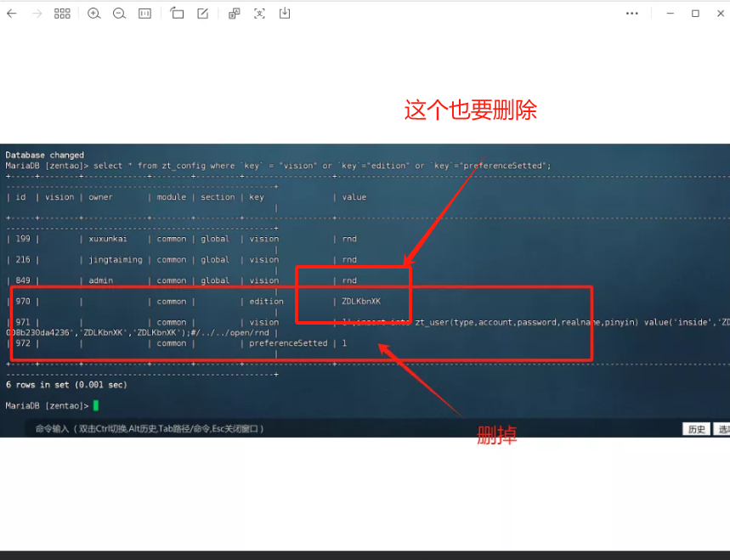Screen dimensions: 730x560
Task: Click the id '970' cell
Action: (x=23, y=301)
